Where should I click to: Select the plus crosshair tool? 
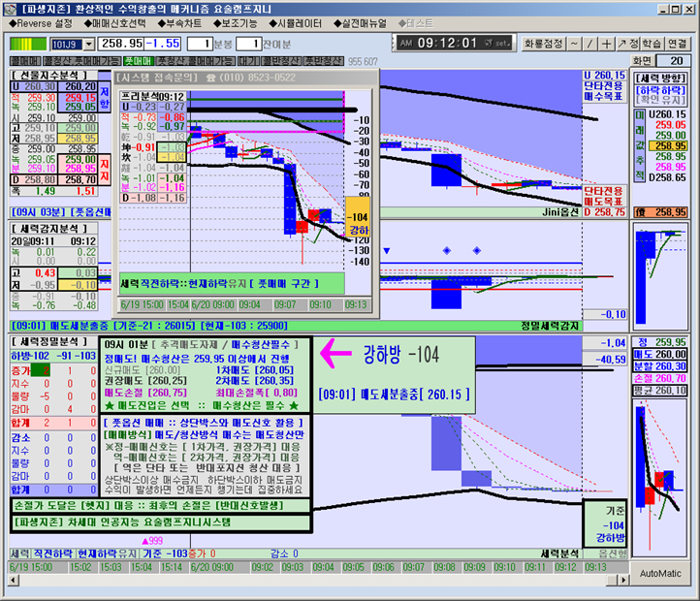pyautogui.click(x=606, y=44)
